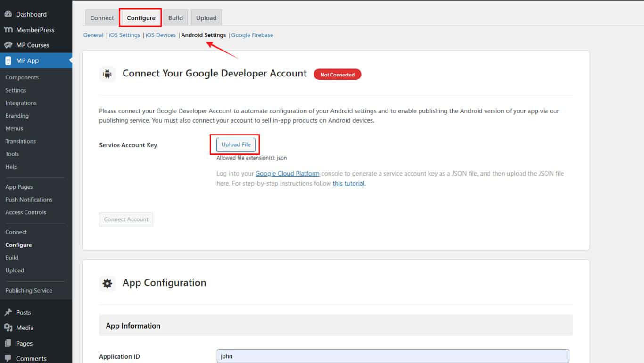Screen dimensions: 644x363
Task: Click the Media icon in sidebar
Action: (8, 328)
